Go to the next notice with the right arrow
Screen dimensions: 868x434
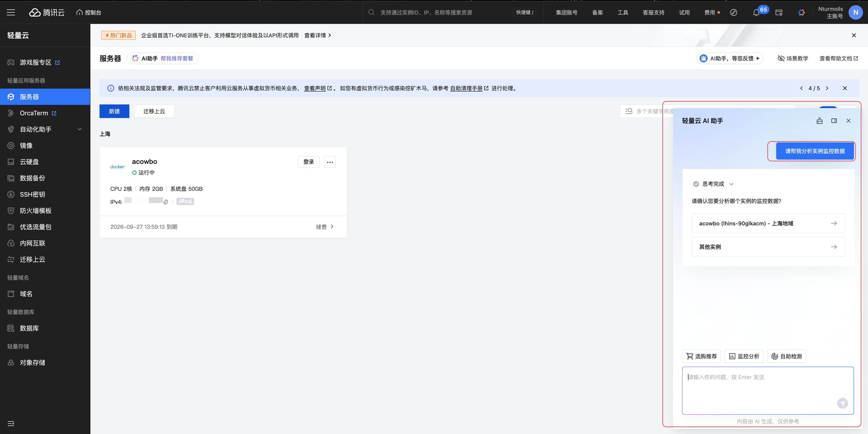pyautogui.click(x=827, y=88)
